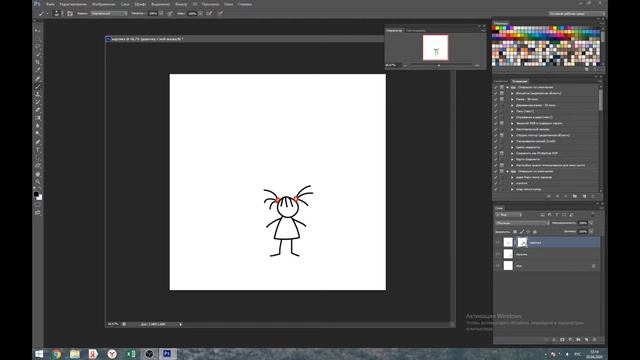Click the Lock all icon in Layers panel

(535, 232)
